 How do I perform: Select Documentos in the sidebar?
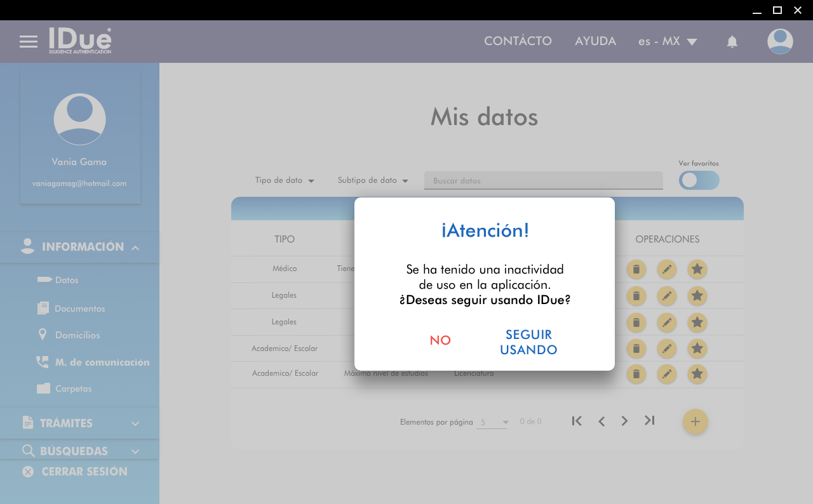[x=79, y=308]
